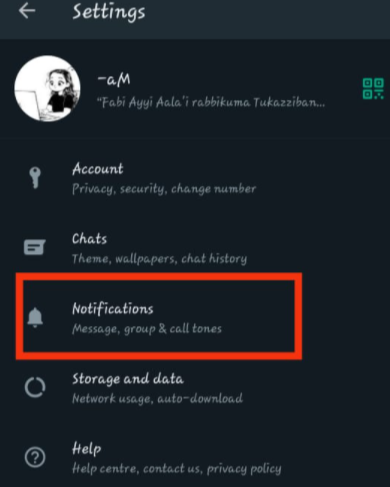This screenshot has height=487, width=390.
Task: Click the question mark Help icon
Action: tap(35, 457)
